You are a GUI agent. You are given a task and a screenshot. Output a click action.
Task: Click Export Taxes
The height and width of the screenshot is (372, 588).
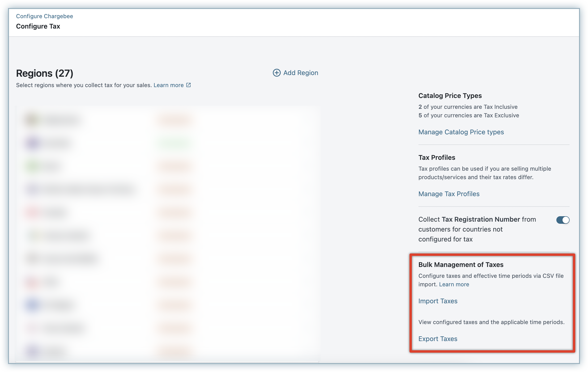click(438, 339)
